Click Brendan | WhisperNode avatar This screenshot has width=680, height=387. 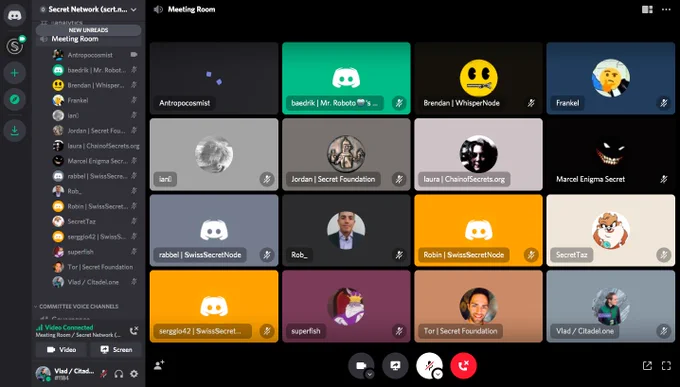[x=478, y=78]
